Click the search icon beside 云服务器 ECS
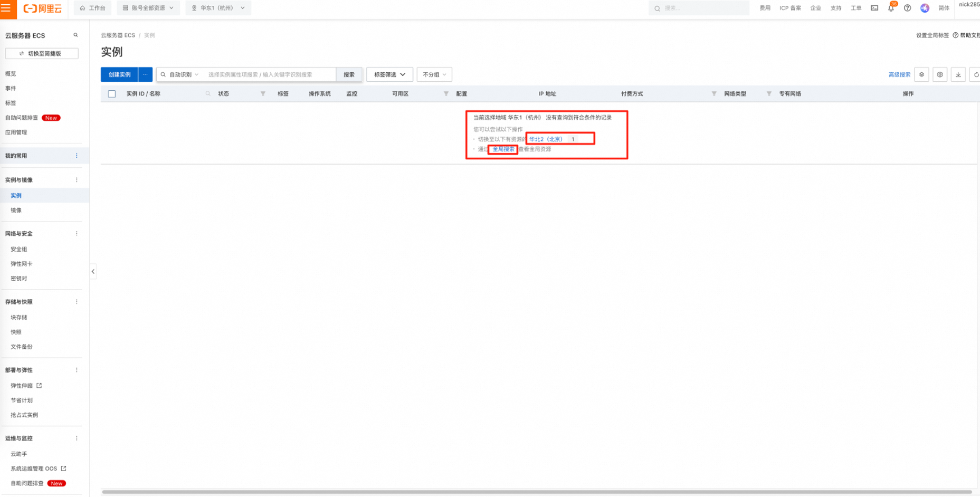 coord(75,35)
